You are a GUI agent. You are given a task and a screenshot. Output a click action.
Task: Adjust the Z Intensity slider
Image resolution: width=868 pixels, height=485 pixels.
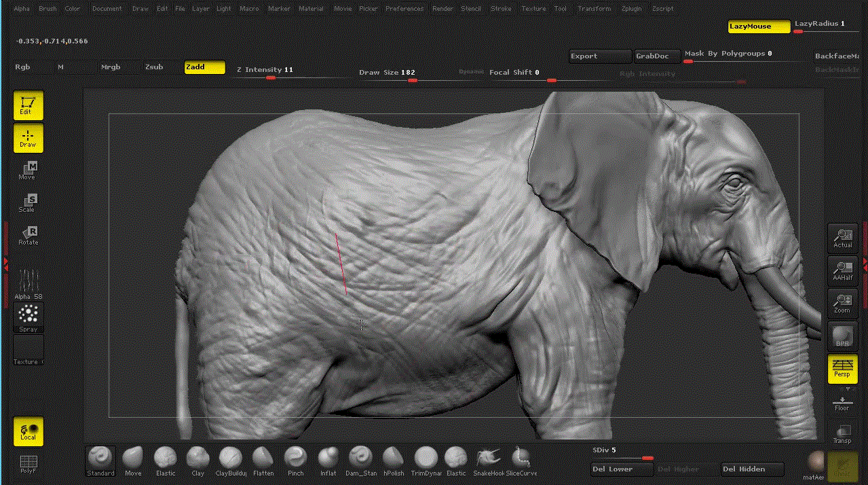[292, 73]
